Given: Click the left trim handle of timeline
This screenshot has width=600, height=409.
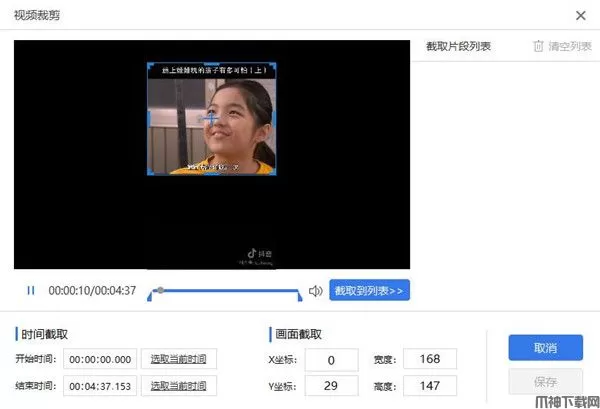Looking at the screenshot, I should tap(150, 296).
